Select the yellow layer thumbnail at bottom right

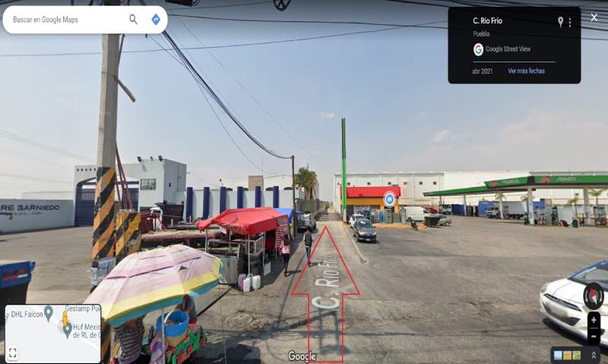[x=567, y=355]
